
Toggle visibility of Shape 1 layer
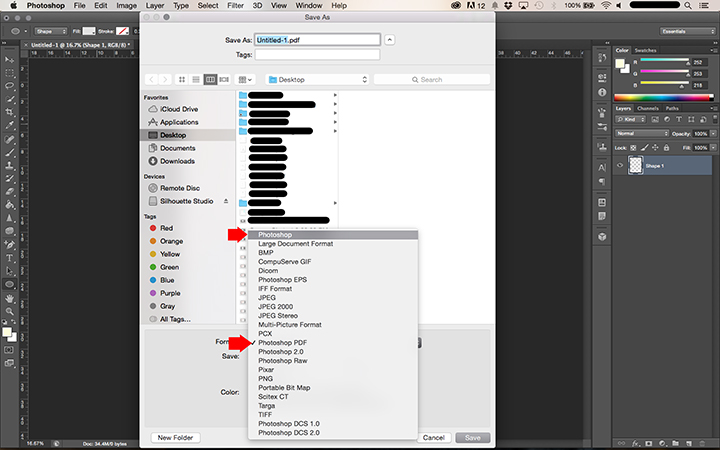(x=620, y=166)
